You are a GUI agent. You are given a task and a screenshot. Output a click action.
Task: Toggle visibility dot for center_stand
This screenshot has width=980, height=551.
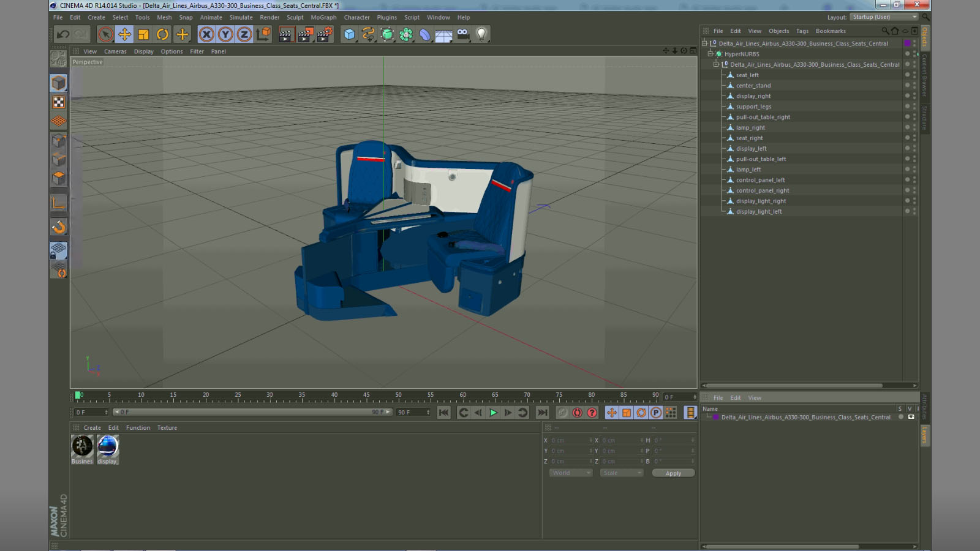[x=907, y=84]
